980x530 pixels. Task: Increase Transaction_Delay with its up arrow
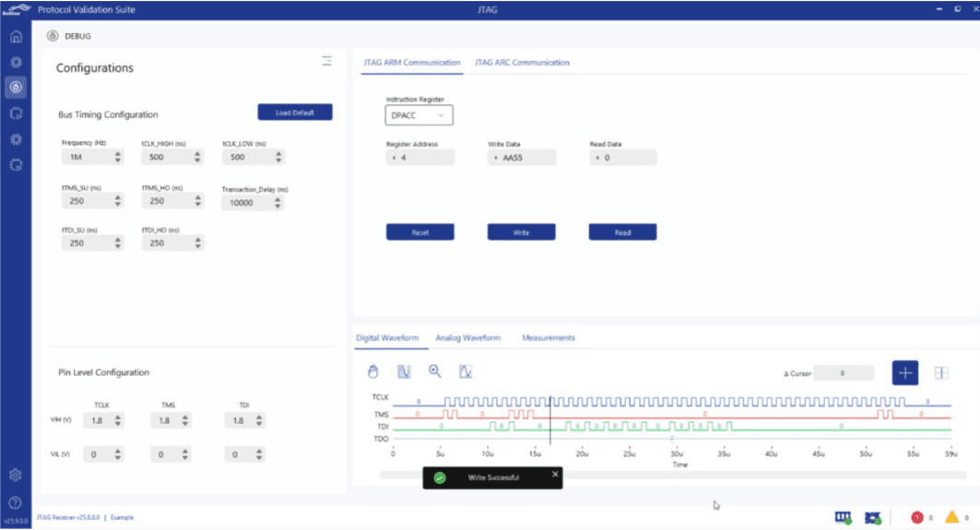[277, 199]
